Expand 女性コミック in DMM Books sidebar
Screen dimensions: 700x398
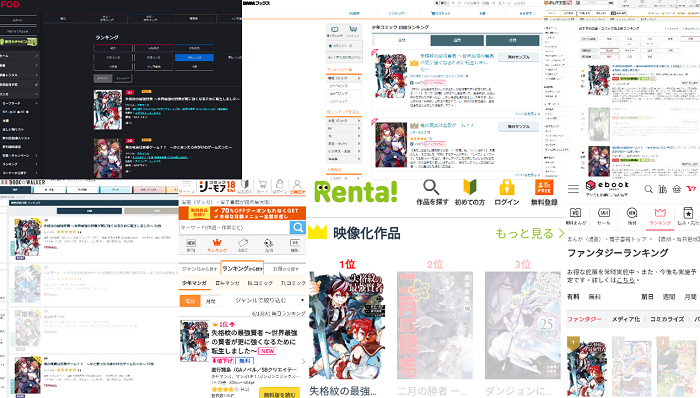(x=344, y=121)
